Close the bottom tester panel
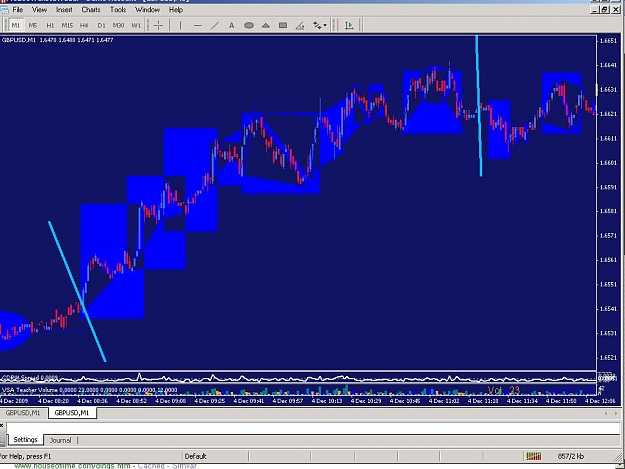 pos(2,425)
